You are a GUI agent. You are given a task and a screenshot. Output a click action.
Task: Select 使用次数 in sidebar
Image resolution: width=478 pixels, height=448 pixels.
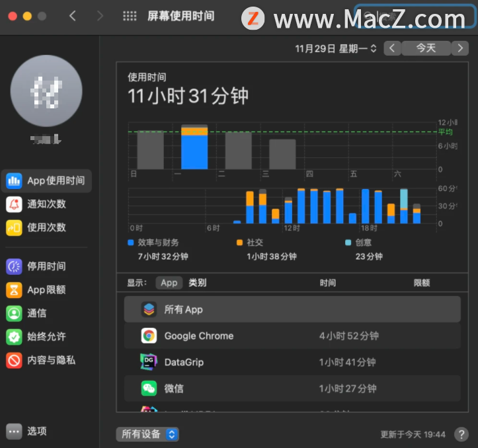46,228
